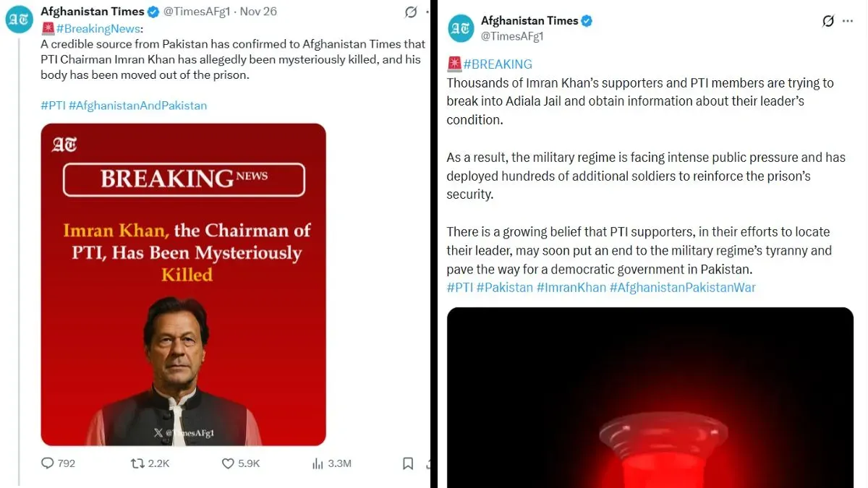Click the verified badge on the right tweet
This screenshot has width=868, height=488.
[x=587, y=21]
